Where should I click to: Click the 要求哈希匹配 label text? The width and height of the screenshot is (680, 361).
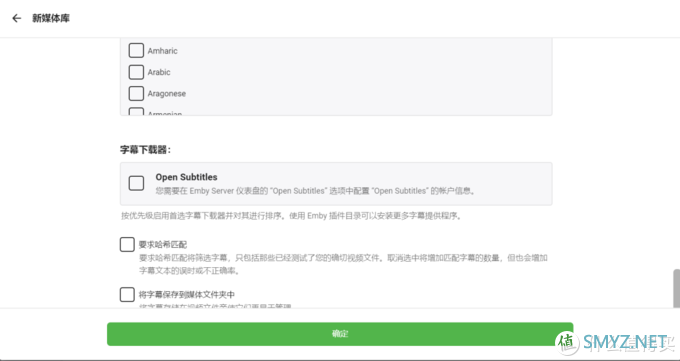[163, 245]
